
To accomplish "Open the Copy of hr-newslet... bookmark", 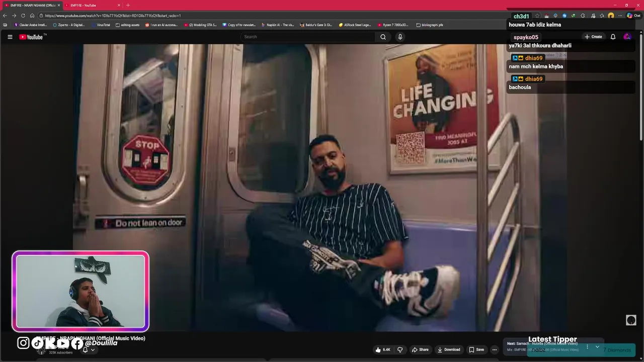I will click(x=239, y=25).
